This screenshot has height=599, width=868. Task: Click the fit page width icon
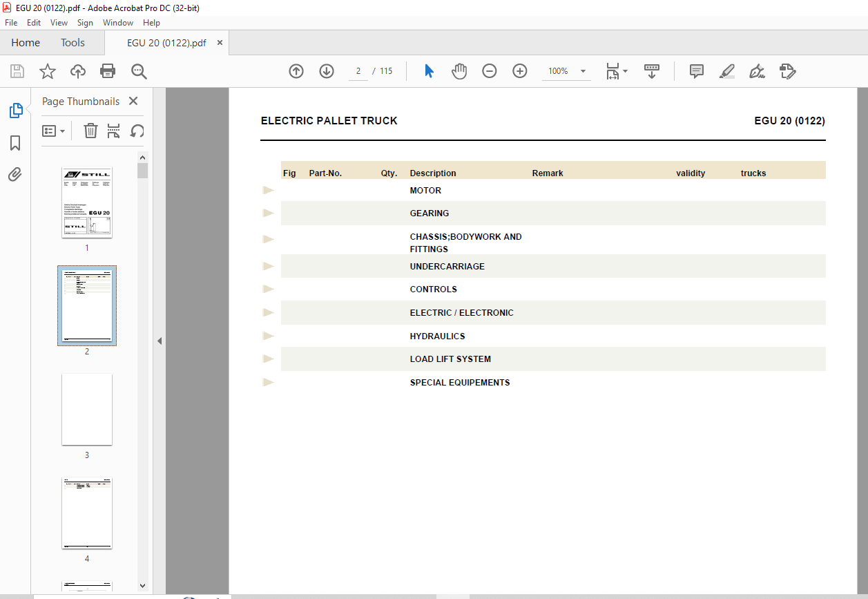click(x=613, y=71)
